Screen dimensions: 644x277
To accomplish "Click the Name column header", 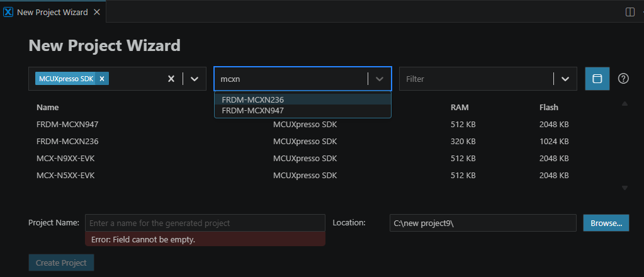I will [48, 107].
